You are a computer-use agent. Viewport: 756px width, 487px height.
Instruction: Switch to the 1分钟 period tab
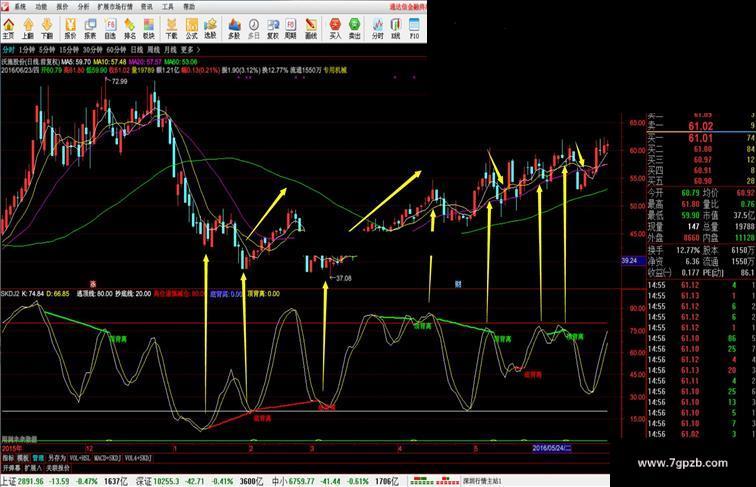coord(27,50)
